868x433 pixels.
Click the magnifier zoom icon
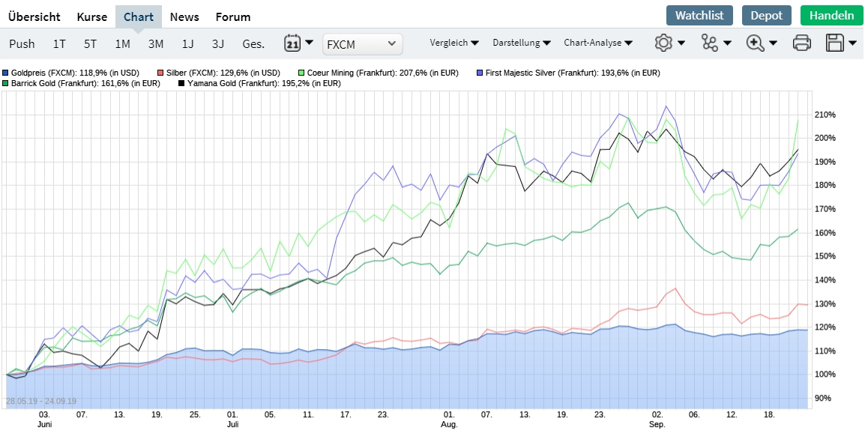click(x=755, y=43)
